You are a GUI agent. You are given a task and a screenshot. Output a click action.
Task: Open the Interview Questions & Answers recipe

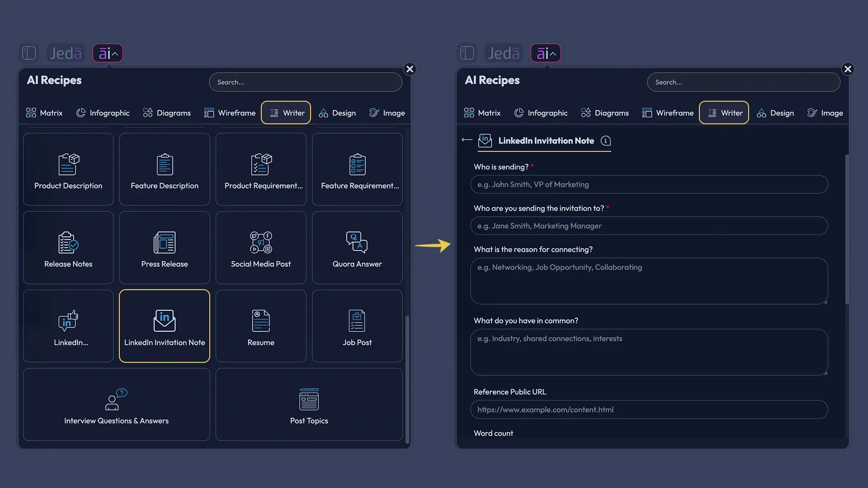coord(117,404)
